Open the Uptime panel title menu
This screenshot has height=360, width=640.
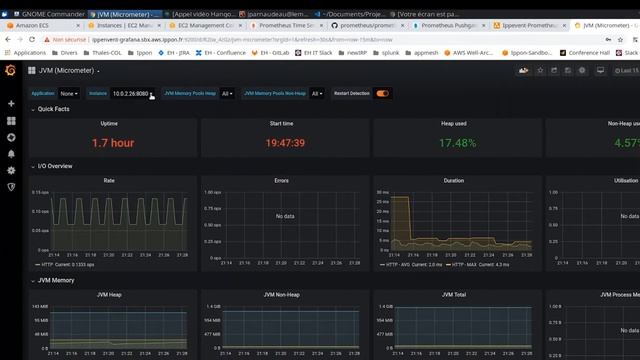pyautogui.click(x=109, y=123)
